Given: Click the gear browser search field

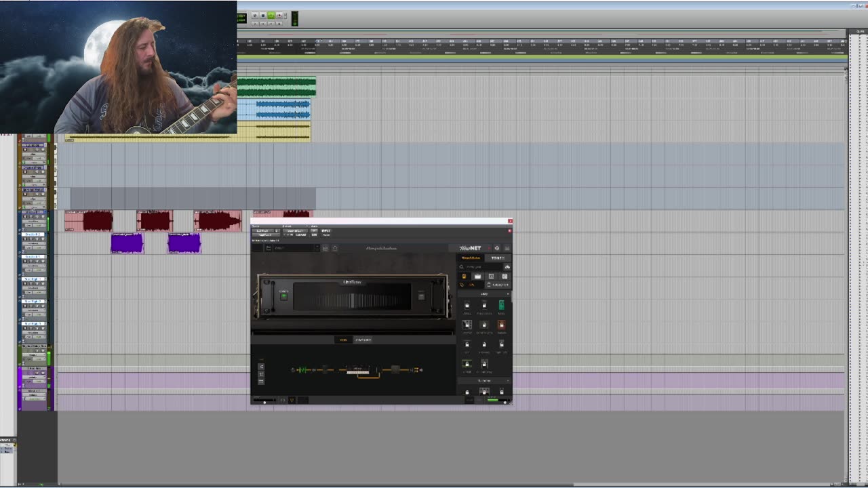Looking at the screenshot, I should point(481,267).
